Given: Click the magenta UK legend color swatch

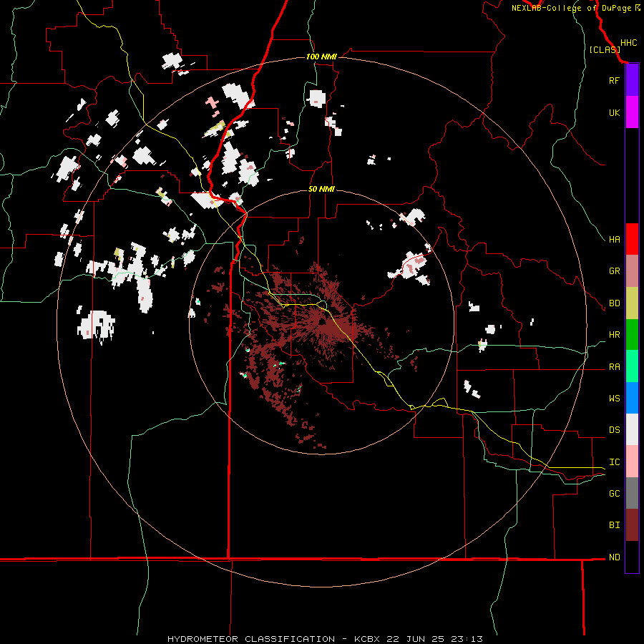Looking at the screenshot, I should [632, 112].
